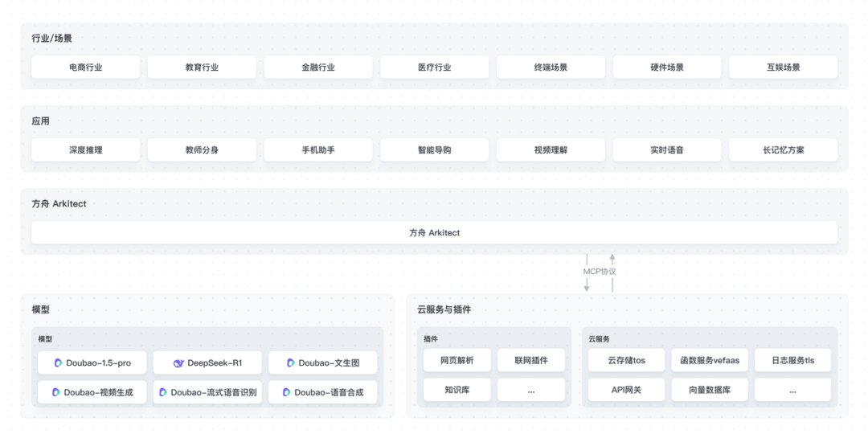Click the small 模型 sub-panel heading
Viewport: 868px width, 434px height.
pyautogui.click(x=45, y=339)
